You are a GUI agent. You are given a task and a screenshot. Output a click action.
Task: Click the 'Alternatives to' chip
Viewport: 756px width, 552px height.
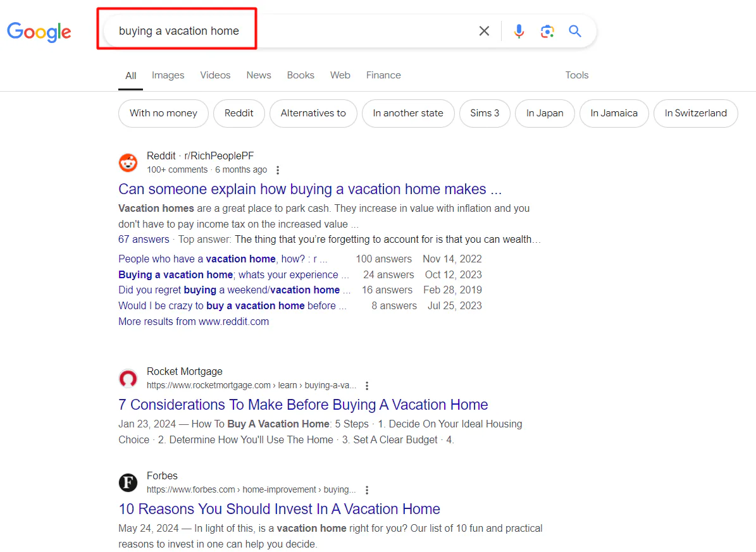313,113
